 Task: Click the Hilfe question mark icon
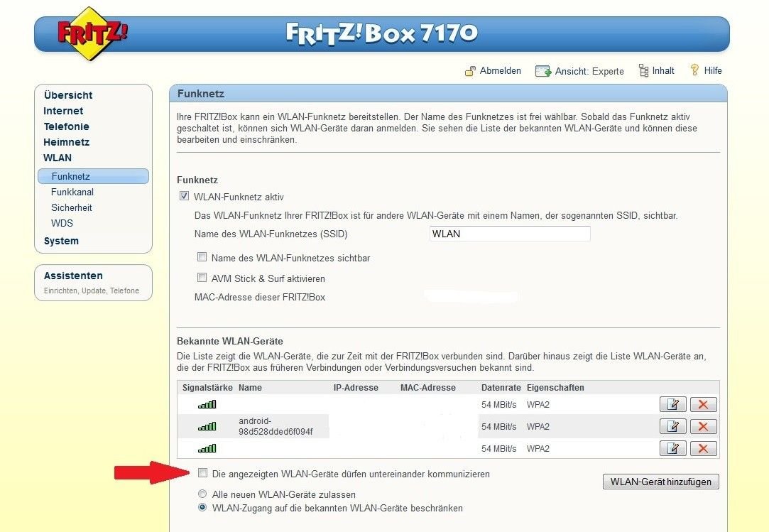point(694,70)
